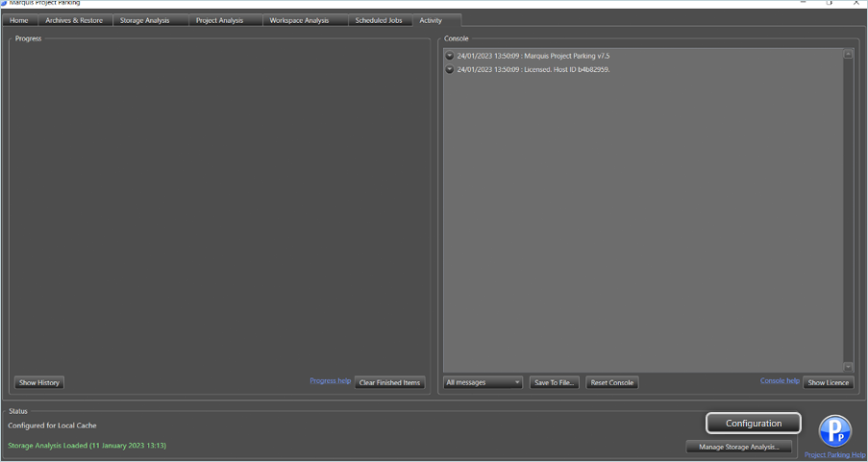The image size is (868, 462).
Task: Switch to the Scheduled Jobs tab
Action: [x=379, y=20]
